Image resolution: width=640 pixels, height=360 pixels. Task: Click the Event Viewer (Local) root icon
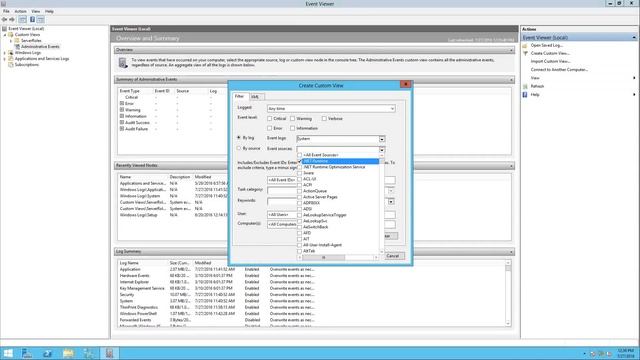tap(4, 29)
